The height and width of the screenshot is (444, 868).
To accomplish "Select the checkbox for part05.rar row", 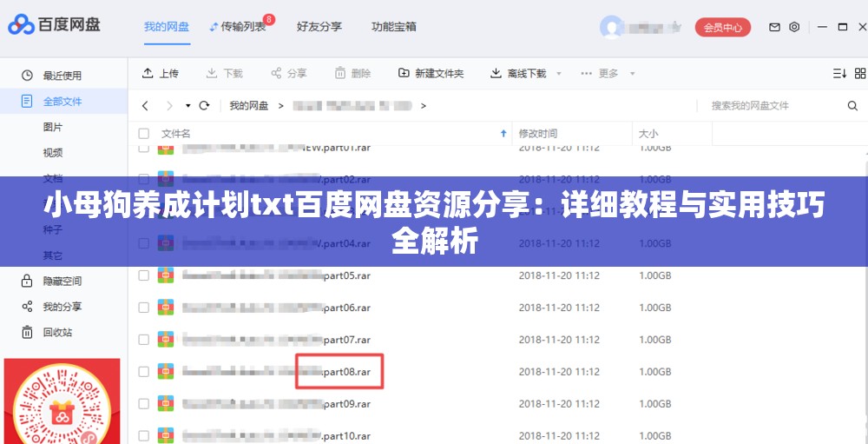I will [x=144, y=275].
